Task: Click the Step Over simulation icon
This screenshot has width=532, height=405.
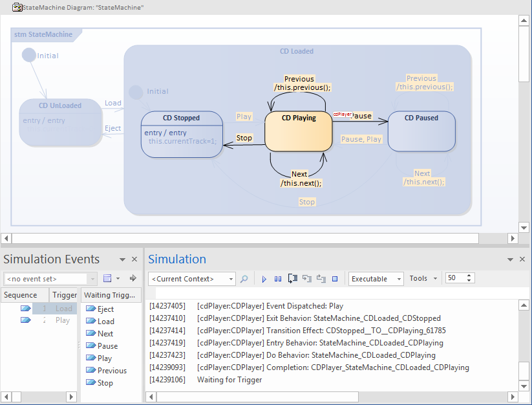Action: point(306,278)
